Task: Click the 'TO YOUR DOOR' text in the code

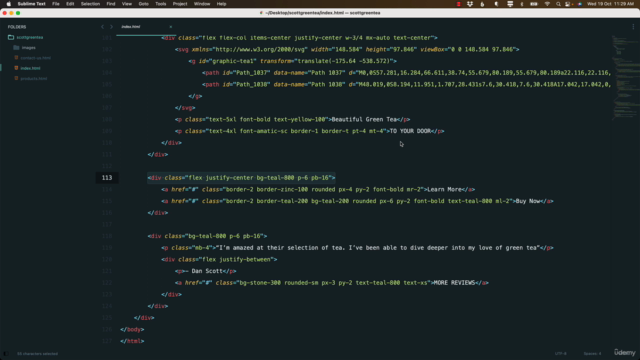Action: (410, 131)
